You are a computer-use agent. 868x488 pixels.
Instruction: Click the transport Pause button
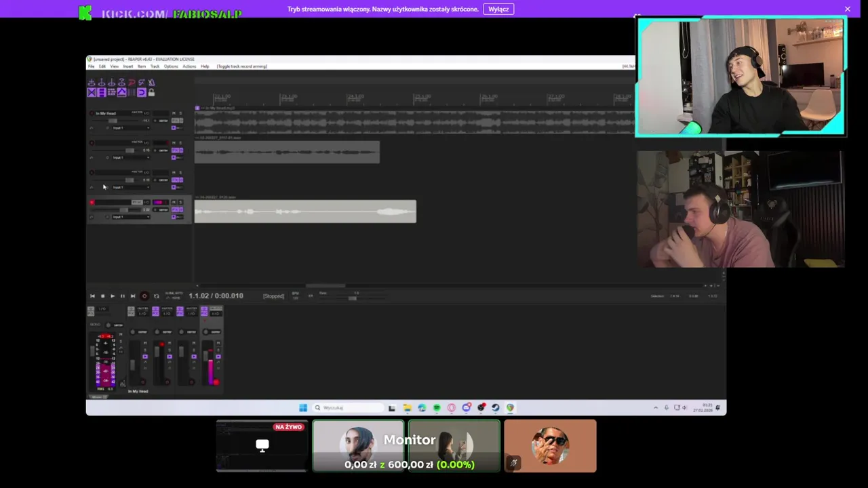pyautogui.click(x=123, y=296)
